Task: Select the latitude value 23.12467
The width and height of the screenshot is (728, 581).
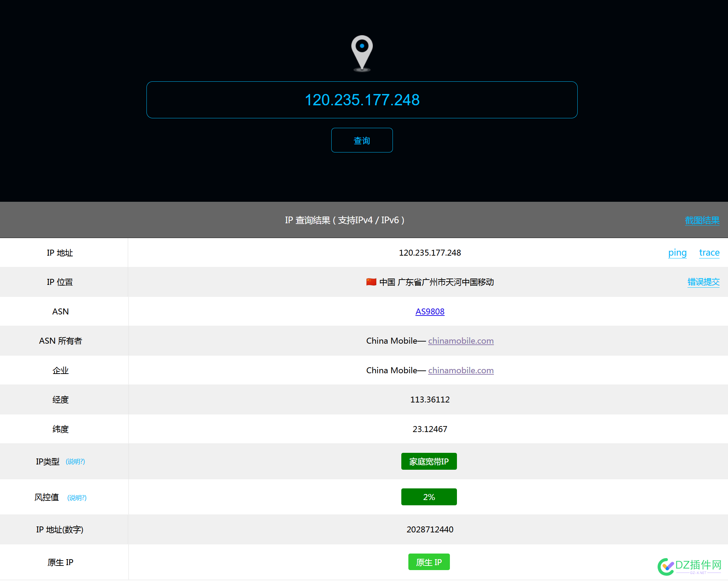Action: click(x=430, y=429)
